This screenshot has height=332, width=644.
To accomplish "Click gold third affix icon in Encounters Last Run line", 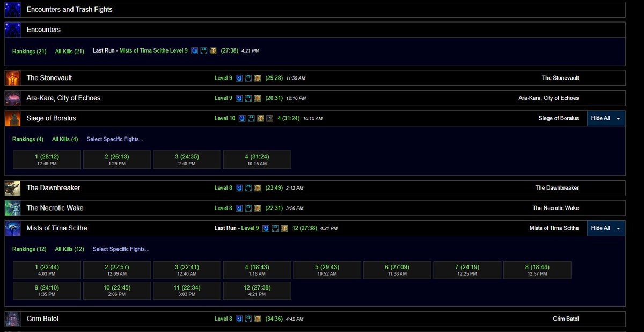I will pyautogui.click(x=213, y=50).
